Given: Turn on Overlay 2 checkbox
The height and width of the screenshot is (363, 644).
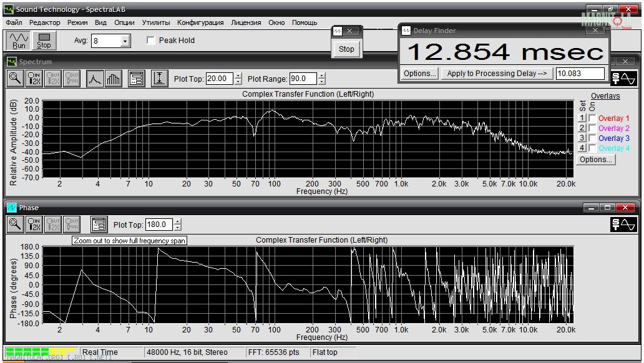Looking at the screenshot, I should tap(592, 128).
